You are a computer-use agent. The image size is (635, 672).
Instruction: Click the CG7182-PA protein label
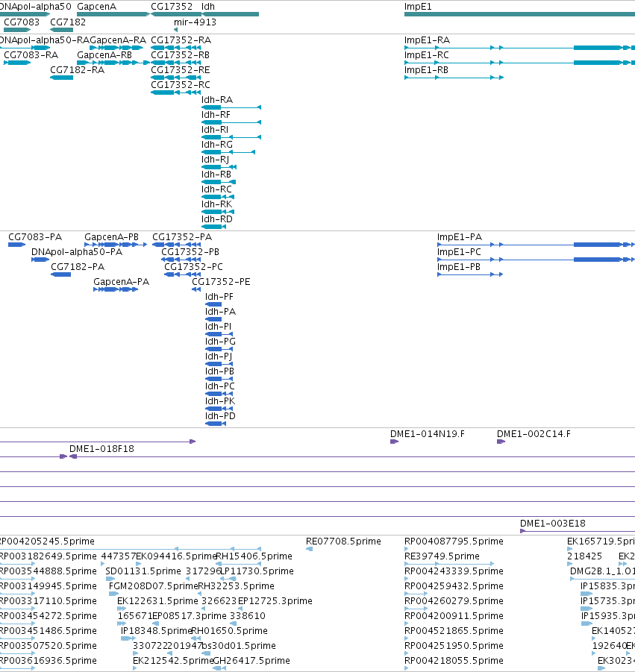point(78,267)
